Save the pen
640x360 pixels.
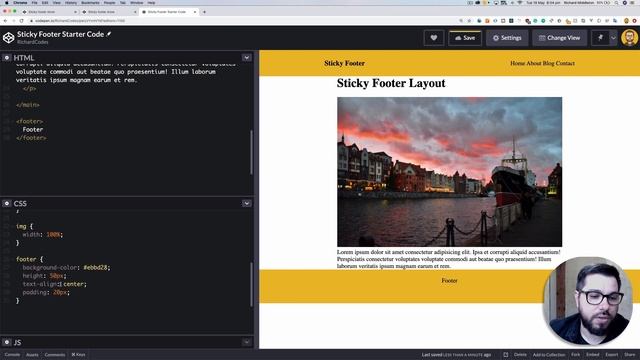(465, 38)
